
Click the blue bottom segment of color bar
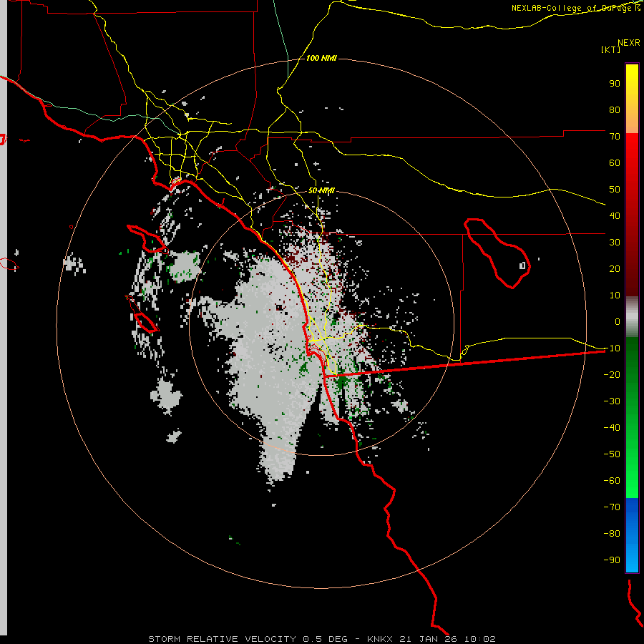tap(632, 535)
